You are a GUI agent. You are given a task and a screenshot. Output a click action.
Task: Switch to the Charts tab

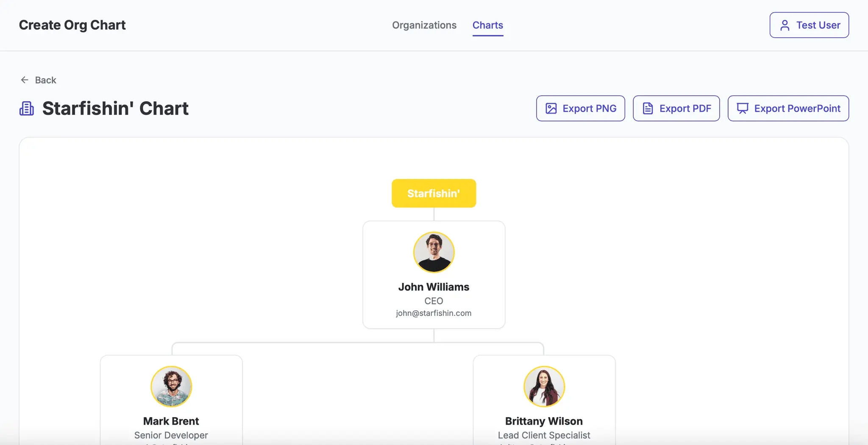click(x=488, y=25)
